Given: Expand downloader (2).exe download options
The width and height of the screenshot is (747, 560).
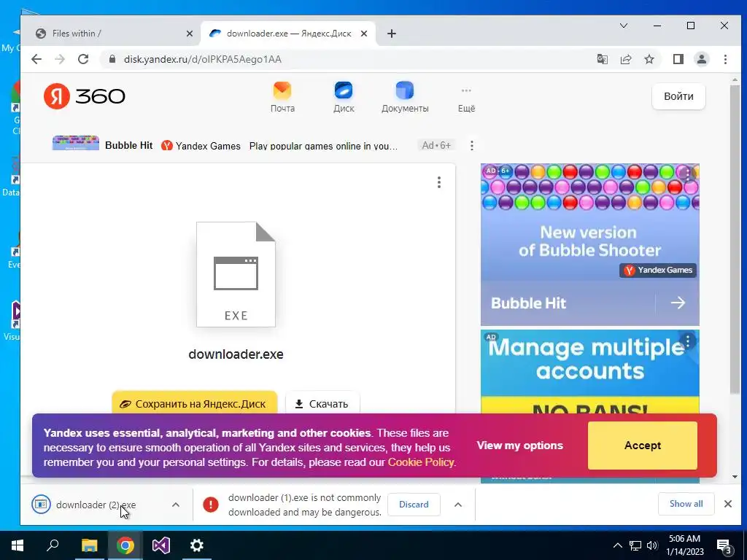Looking at the screenshot, I should tap(175, 505).
